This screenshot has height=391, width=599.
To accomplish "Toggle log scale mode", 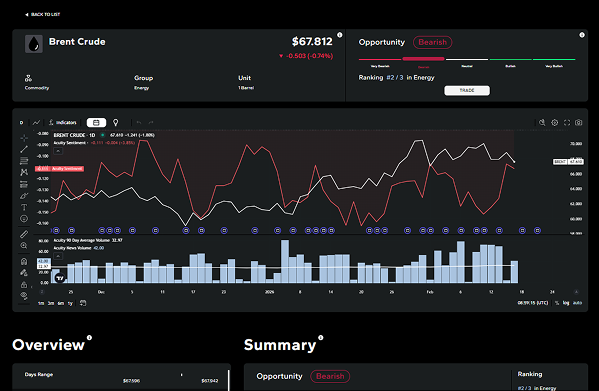I will tap(566, 303).
